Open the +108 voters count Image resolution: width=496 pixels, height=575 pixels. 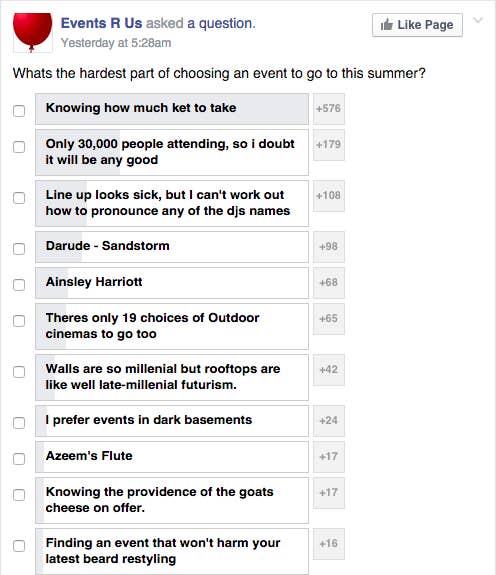pyautogui.click(x=329, y=196)
